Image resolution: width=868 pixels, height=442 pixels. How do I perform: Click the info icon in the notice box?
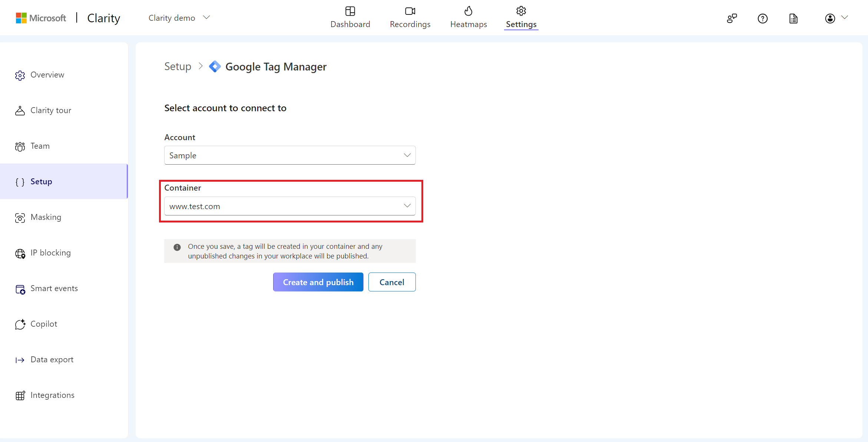tap(177, 247)
